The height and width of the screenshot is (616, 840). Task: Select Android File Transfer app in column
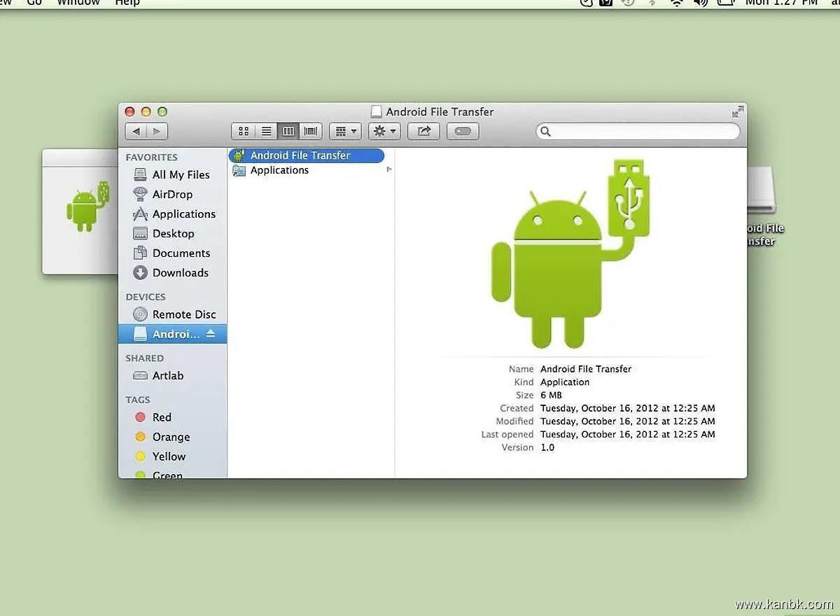[300, 155]
